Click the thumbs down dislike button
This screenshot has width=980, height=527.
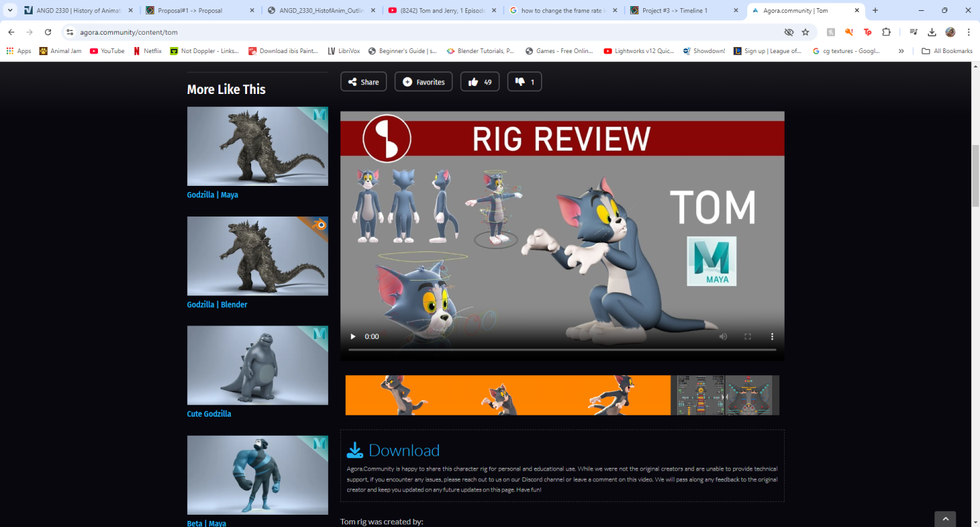[x=525, y=82]
